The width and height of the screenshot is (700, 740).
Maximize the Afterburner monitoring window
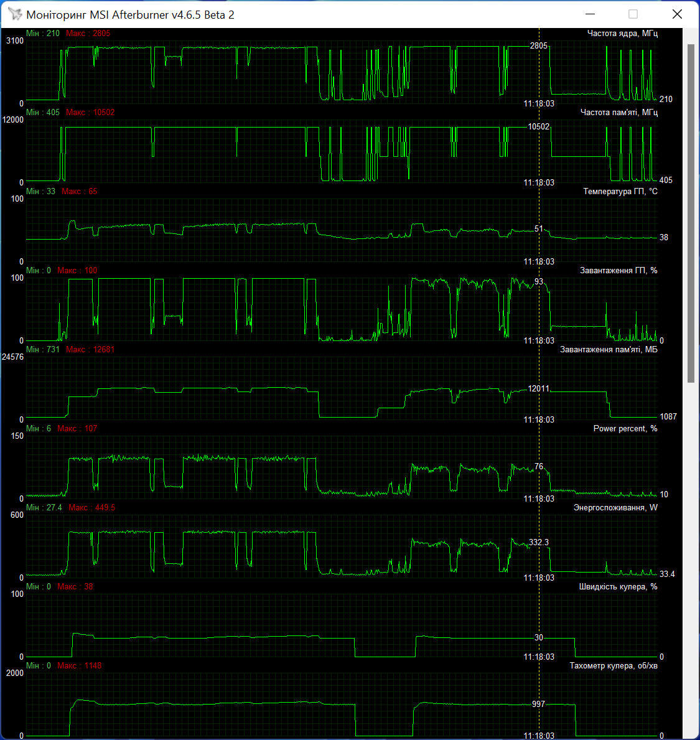(x=633, y=14)
